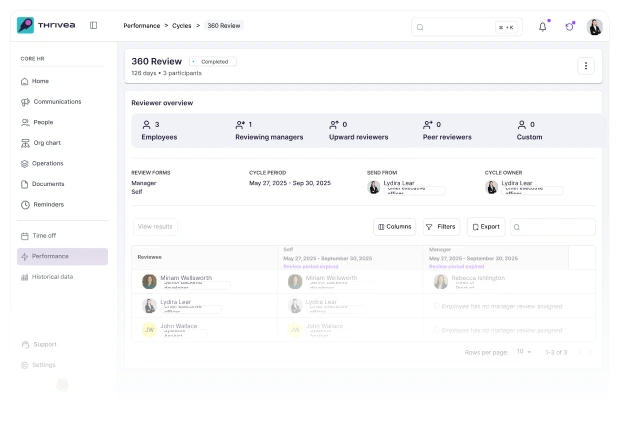Screen dimensions: 620x440
Task: Open the Filters options
Action: [441, 227]
